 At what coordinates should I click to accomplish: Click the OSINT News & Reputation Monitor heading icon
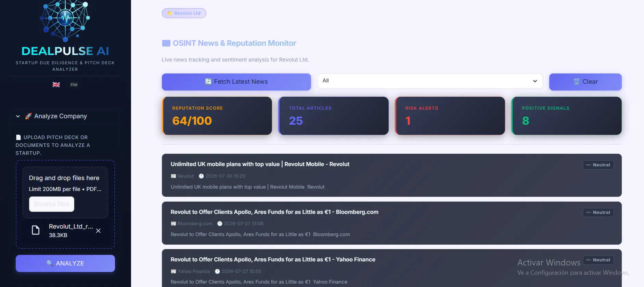click(166, 43)
